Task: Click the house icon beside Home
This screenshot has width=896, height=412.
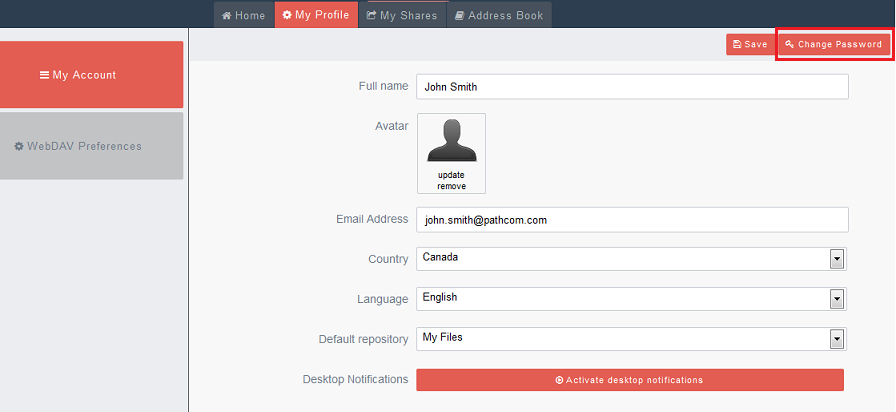Action: pyautogui.click(x=227, y=15)
